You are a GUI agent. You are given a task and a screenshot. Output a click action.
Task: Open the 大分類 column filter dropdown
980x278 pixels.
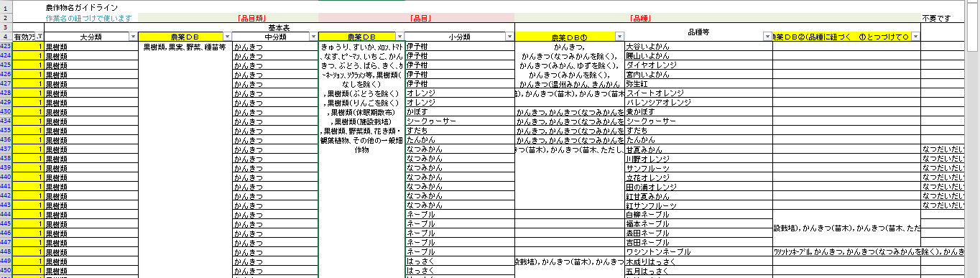(x=133, y=37)
